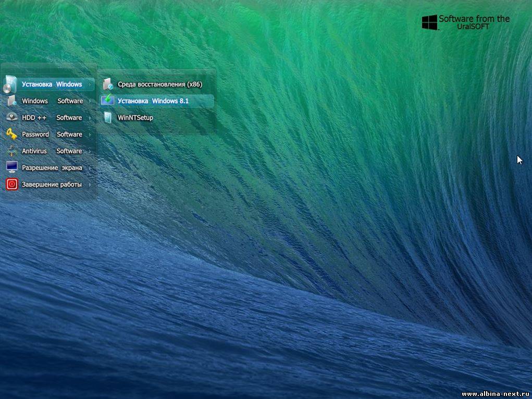Open the Разрешение экрана menu entry
This screenshot has height=399, width=532.
click(48, 167)
